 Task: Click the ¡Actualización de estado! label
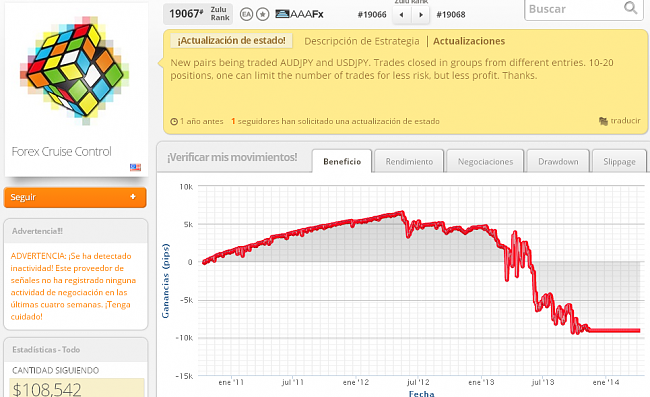tap(231, 41)
